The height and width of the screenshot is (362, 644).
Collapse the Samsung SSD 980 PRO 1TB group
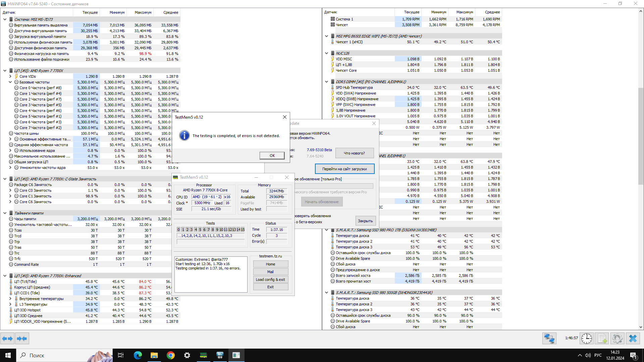click(326, 230)
